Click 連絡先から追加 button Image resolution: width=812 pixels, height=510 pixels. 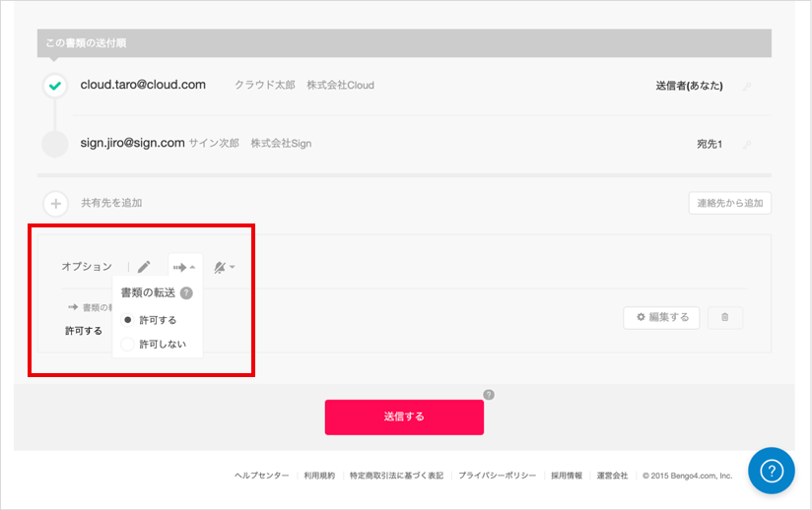pos(729,203)
